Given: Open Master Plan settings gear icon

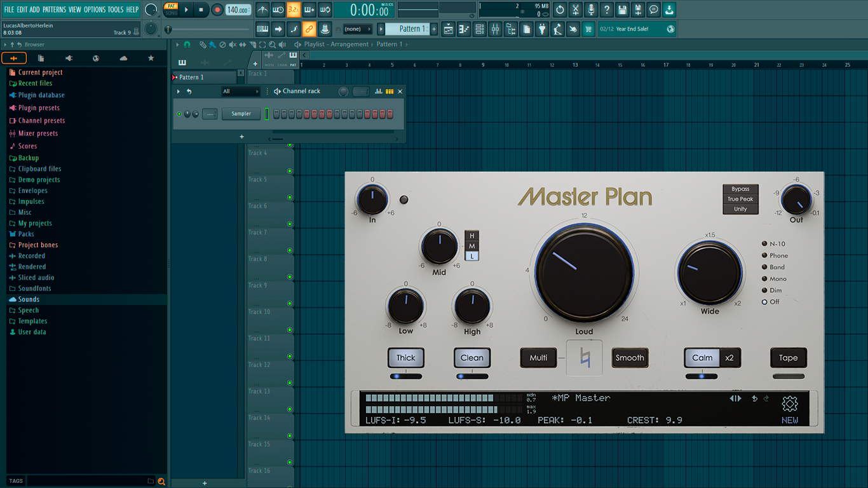Looking at the screenshot, I should click(x=790, y=403).
